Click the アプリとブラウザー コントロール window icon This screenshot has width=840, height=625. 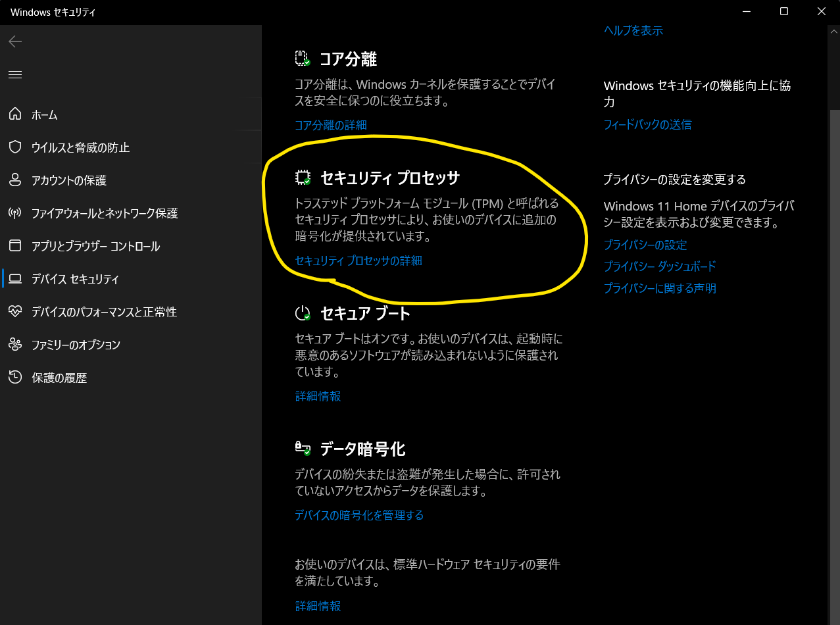coord(15,246)
